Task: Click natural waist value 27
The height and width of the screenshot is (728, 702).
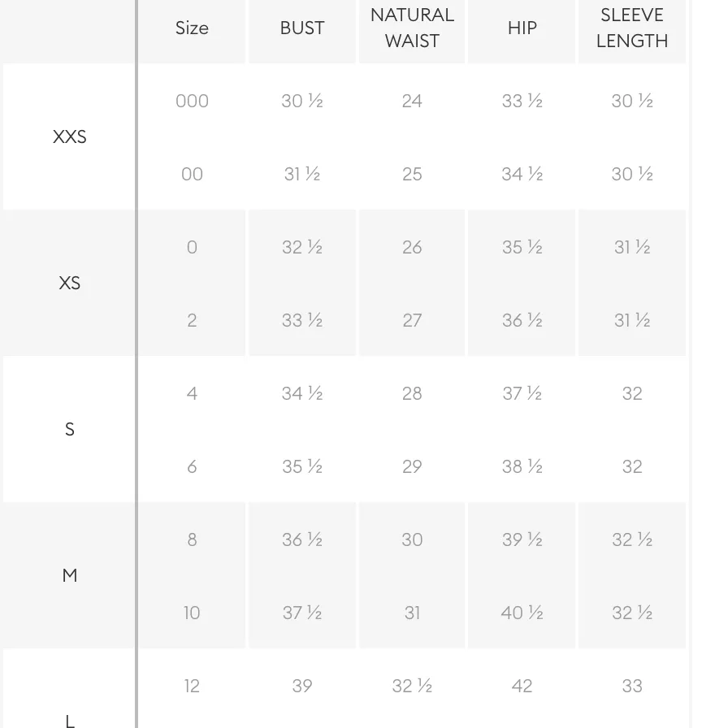Action: point(412,320)
